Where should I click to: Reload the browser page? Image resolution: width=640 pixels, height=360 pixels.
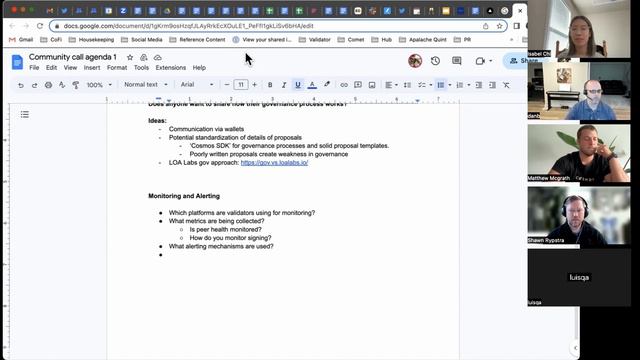[40, 26]
